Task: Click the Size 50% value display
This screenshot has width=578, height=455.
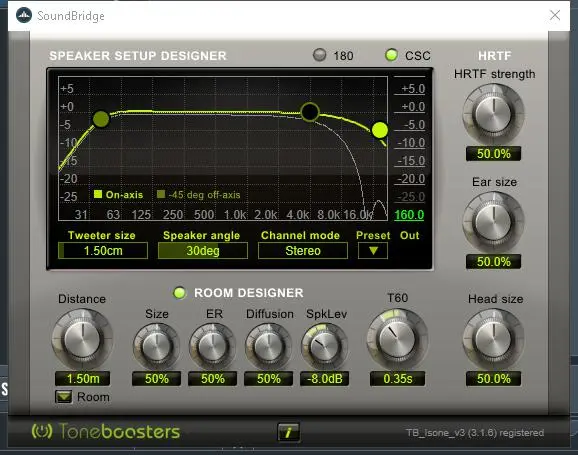Action: (156, 379)
